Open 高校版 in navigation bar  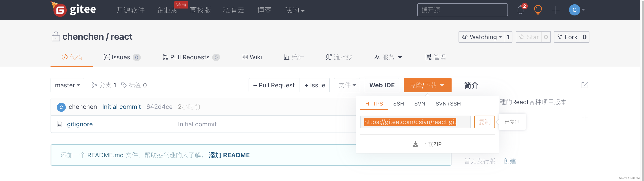click(x=201, y=10)
